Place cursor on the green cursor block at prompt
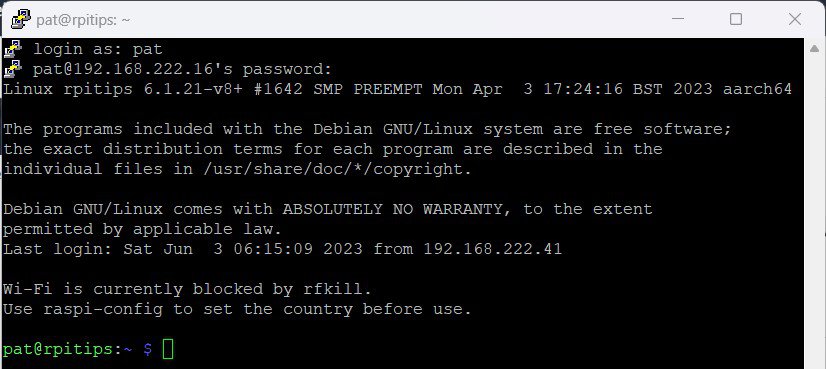Screen dimensions: 826x369 [168, 349]
